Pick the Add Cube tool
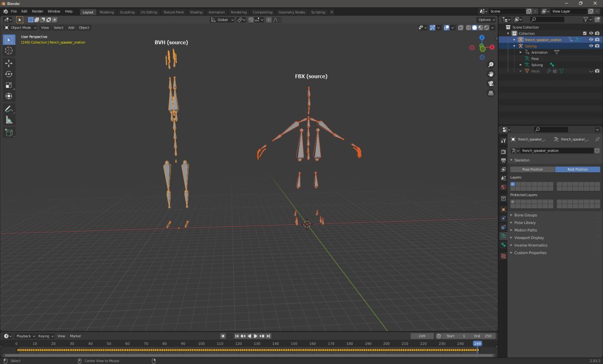Viewport: 603px width, 364px height. 9,133
